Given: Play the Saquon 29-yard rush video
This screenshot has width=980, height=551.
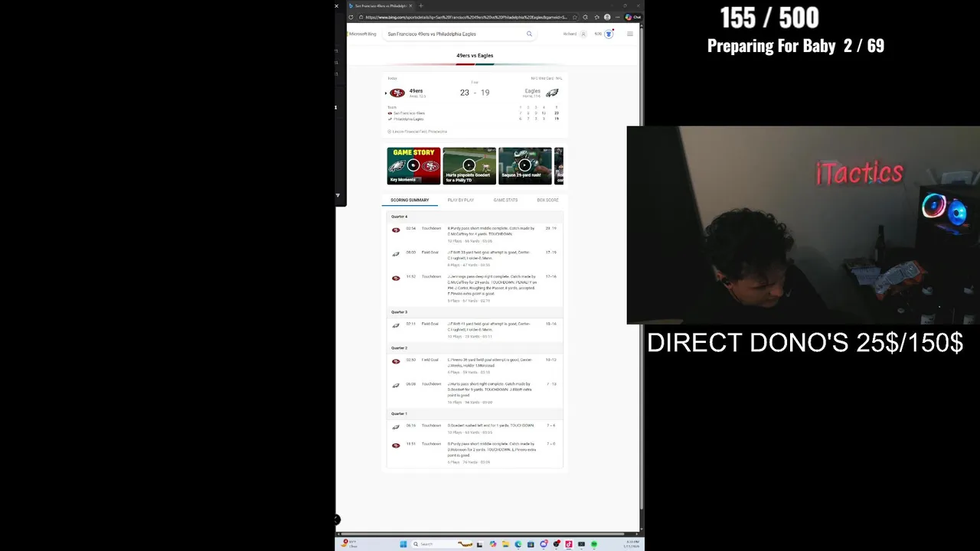Looking at the screenshot, I should pos(525,165).
